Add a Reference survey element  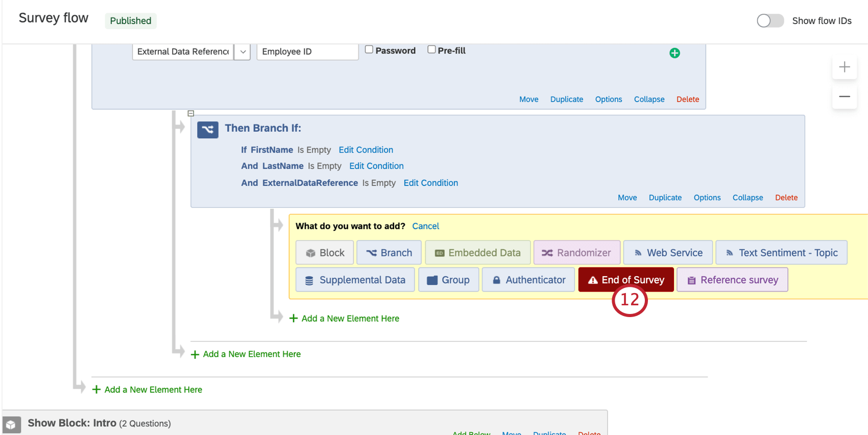tap(732, 280)
